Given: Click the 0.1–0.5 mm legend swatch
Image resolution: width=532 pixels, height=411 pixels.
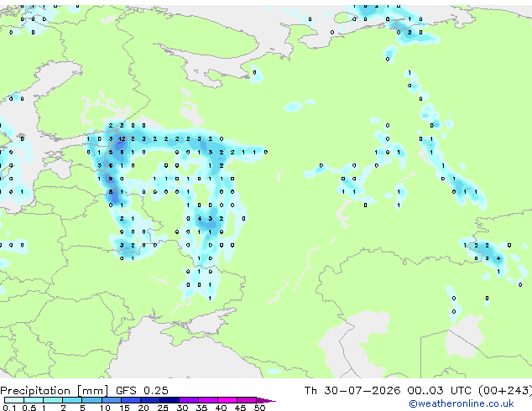Looking at the screenshot, I should click(x=14, y=400).
